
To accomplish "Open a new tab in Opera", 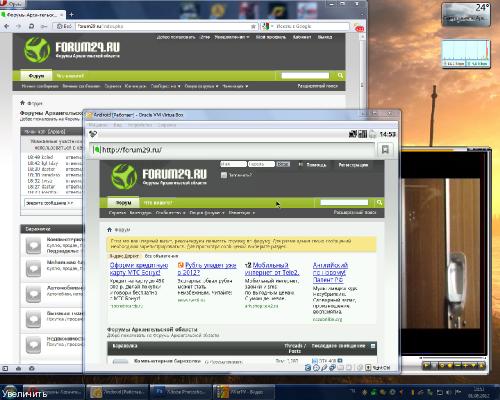I will pyautogui.click(x=71, y=15).
